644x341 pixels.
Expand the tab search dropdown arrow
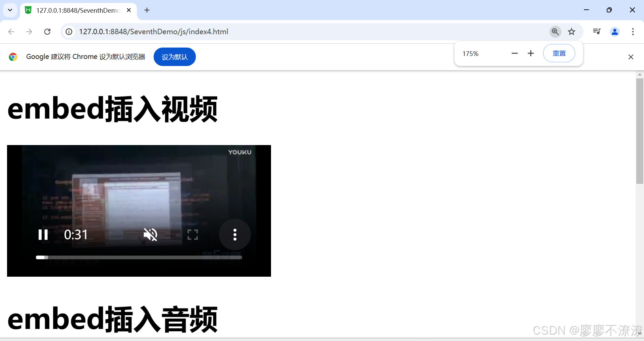(x=10, y=10)
